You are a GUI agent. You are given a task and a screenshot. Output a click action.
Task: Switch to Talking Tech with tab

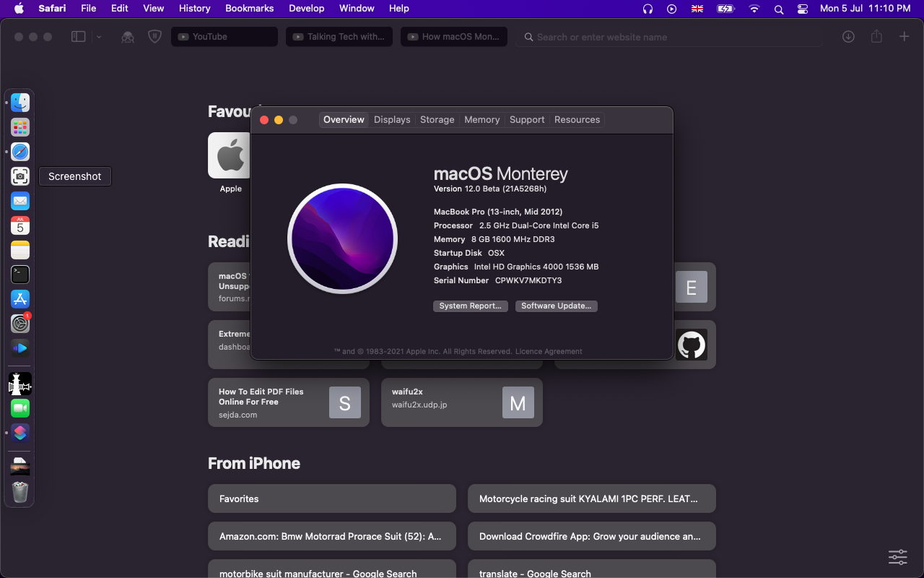click(x=339, y=37)
